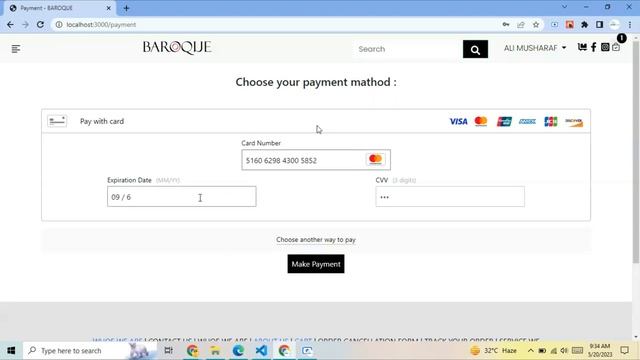This screenshot has width=640, height=360.
Task: Click the CVV field
Action: click(x=450, y=197)
